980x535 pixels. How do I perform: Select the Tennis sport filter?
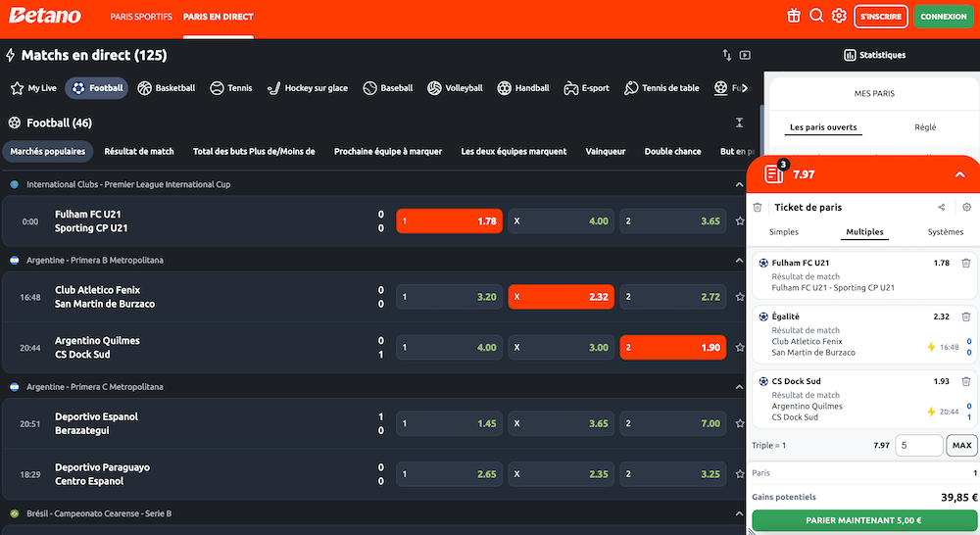[x=231, y=88]
